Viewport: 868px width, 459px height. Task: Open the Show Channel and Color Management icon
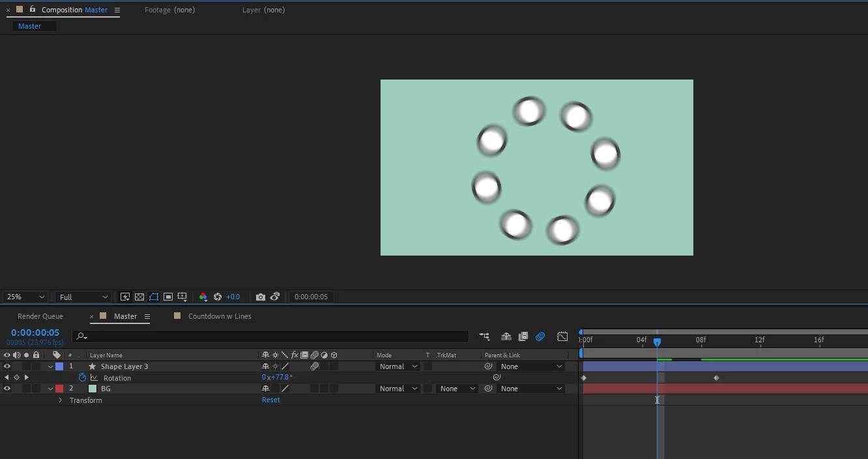click(203, 297)
